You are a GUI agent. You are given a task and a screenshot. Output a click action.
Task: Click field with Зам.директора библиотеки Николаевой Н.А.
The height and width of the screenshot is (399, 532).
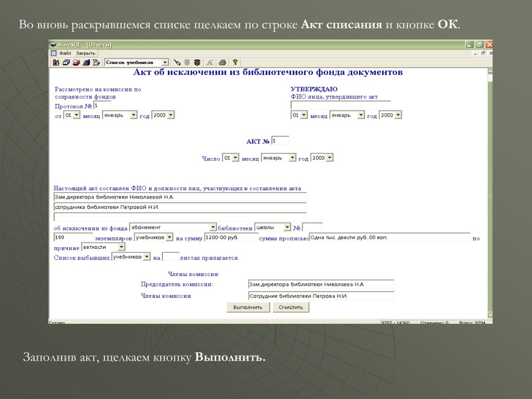click(x=180, y=197)
